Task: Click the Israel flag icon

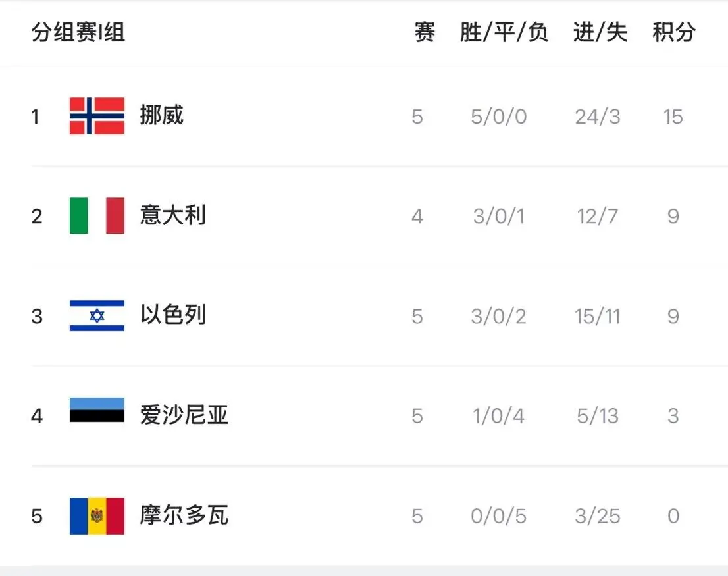Action: [97, 316]
